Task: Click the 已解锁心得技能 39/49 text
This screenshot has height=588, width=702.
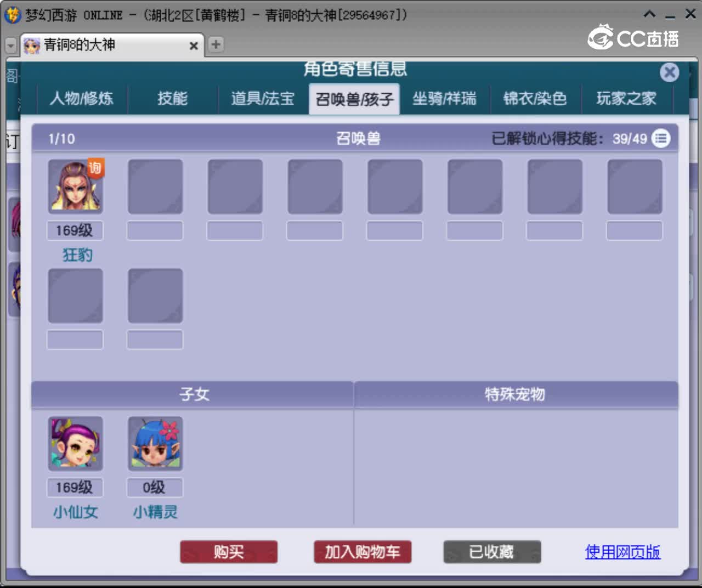Action: click(569, 138)
